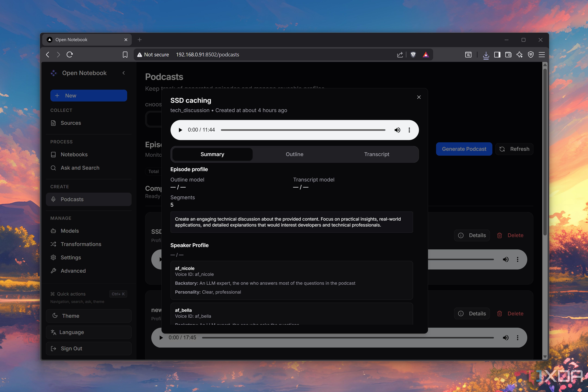Open audio options menu in SSD caching dialog

409,130
